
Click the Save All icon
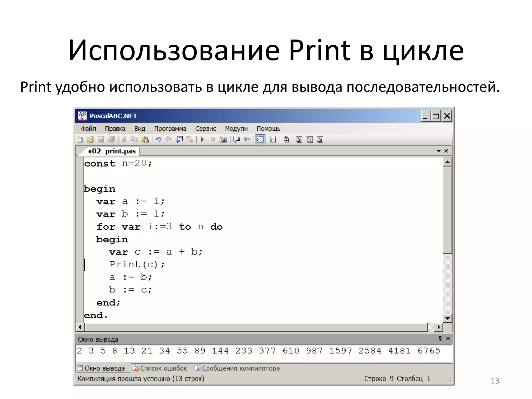tap(111, 139)
